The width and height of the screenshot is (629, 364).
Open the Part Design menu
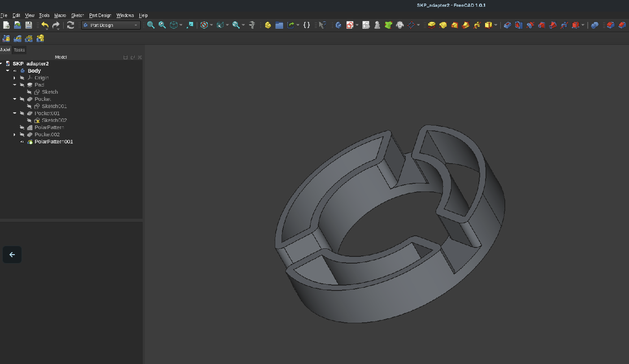click(x=100, y=15)
